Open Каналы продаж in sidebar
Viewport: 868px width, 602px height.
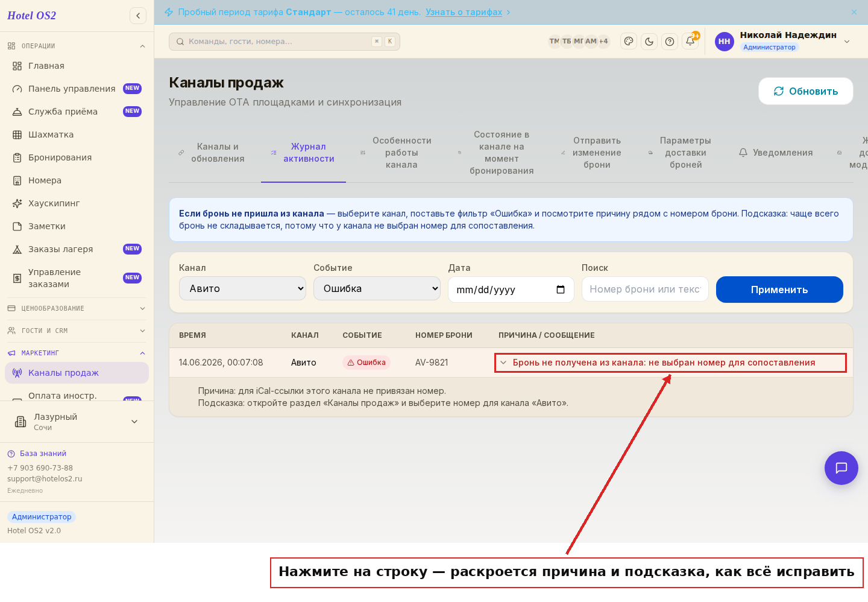click(x=77, y=373)
